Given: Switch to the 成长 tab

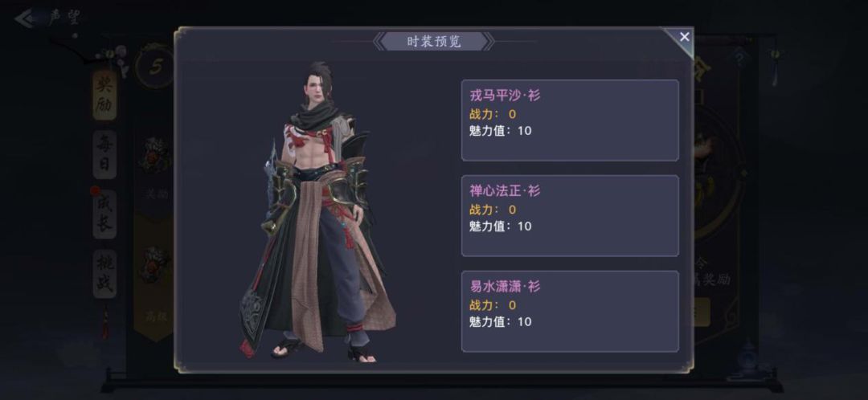Looking at the screenshot, I should (104, 214).
